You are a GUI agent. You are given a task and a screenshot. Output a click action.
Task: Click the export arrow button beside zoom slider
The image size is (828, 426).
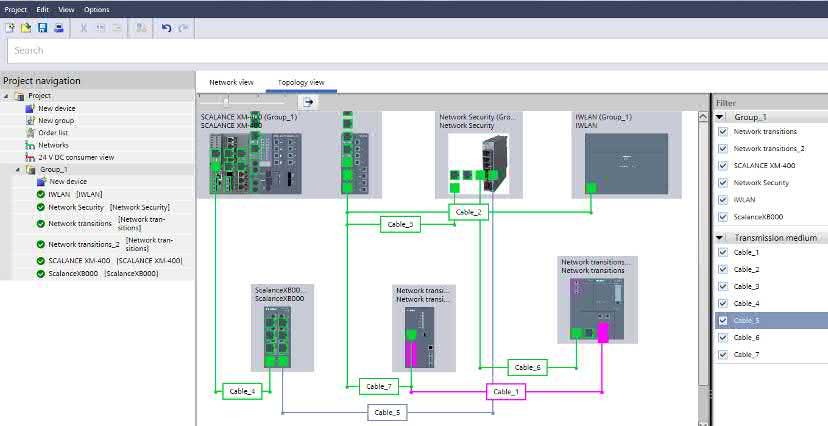[x=308, y=102]
